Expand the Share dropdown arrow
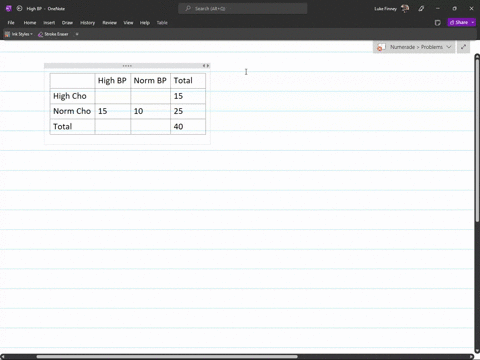 coord(473,22)
